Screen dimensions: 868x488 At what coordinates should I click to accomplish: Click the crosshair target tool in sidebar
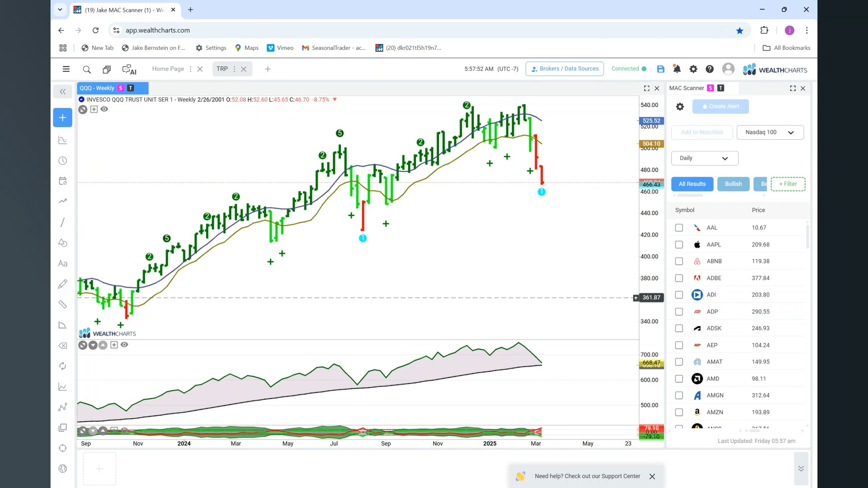point(63,448)
